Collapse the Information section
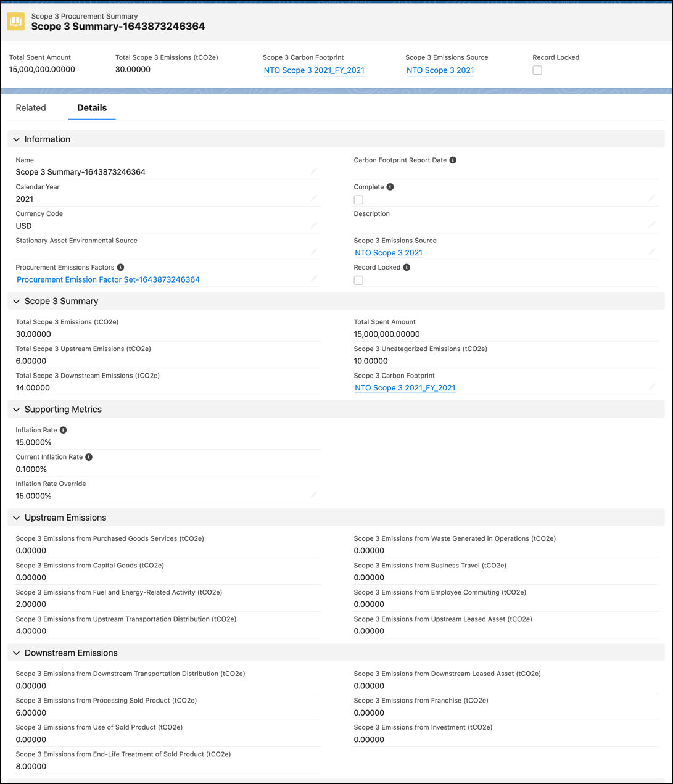The image size is (673, 784). click(17, 139)
